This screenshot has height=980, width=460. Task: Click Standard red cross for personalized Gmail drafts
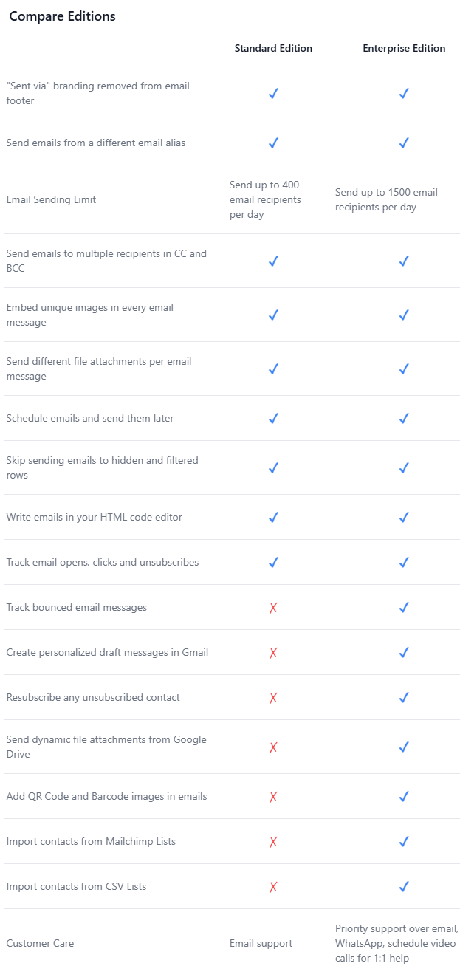tap(273, 653)
